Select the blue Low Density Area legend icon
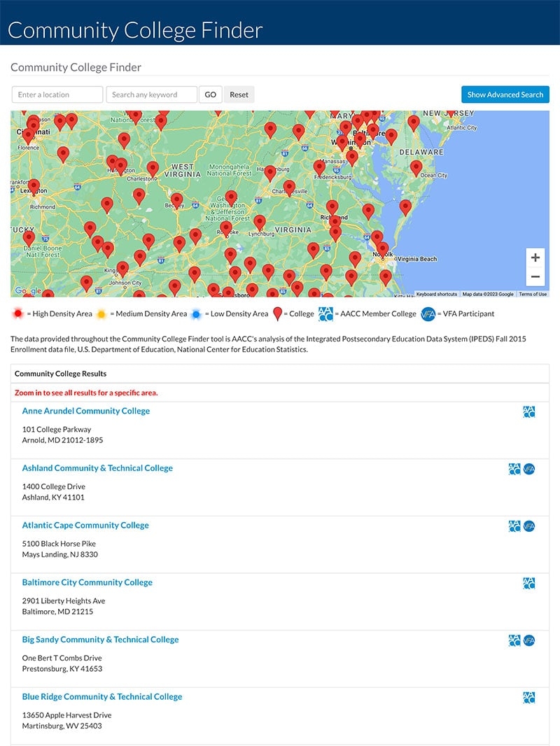The image size is (560, 746). click(196, 313)
